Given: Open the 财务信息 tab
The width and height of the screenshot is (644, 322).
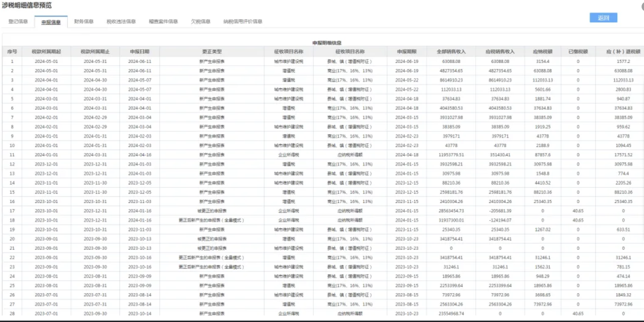Looking at the screenshot, I should pyautogui.click(x=84, y=22).
